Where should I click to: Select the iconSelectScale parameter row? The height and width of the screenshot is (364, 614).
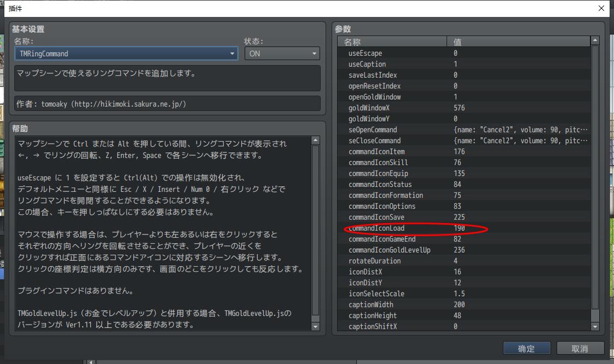pos(464,294)
